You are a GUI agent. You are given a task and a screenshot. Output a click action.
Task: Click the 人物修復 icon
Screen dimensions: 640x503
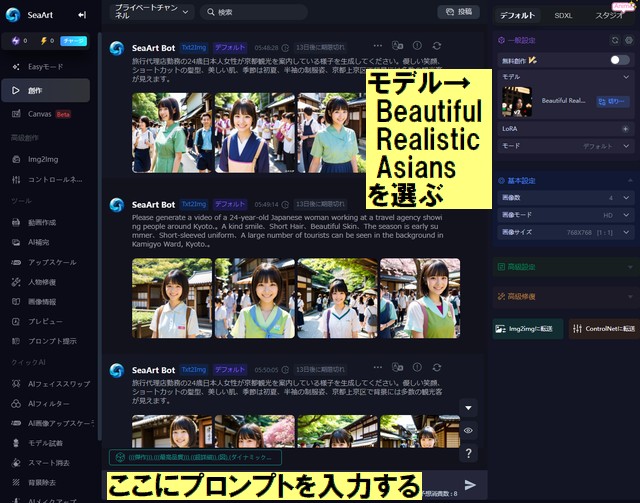pos(16,282)
